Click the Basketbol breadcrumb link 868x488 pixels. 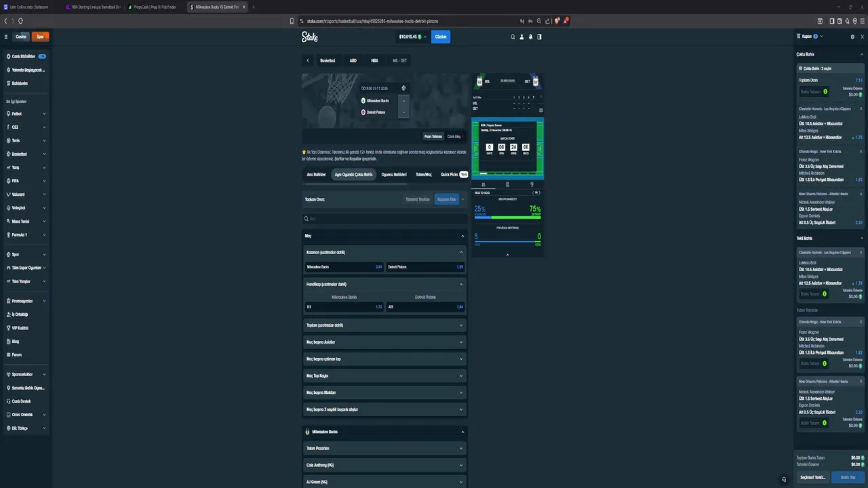328,60
